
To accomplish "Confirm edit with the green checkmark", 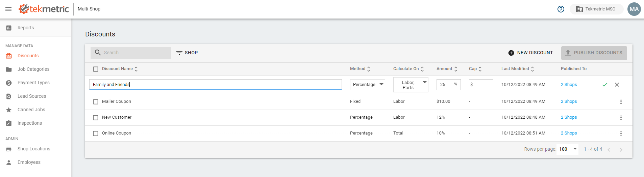I will [605, 85].
